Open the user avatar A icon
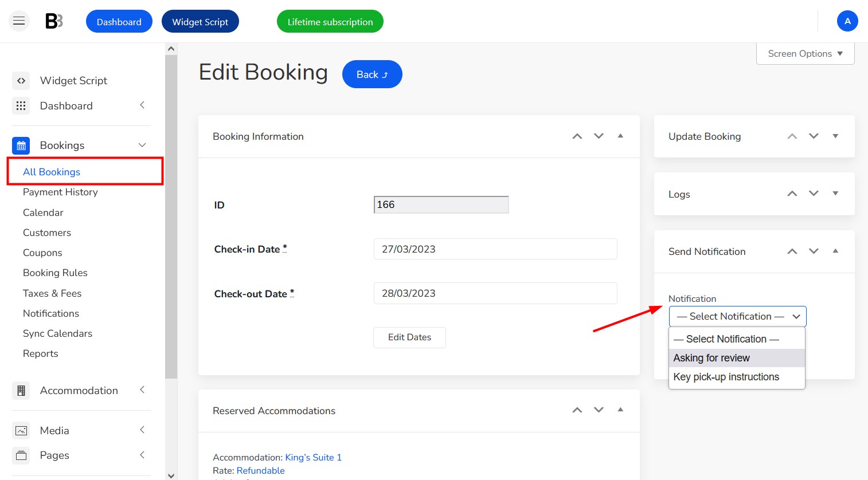 click(x=847, y=21)
